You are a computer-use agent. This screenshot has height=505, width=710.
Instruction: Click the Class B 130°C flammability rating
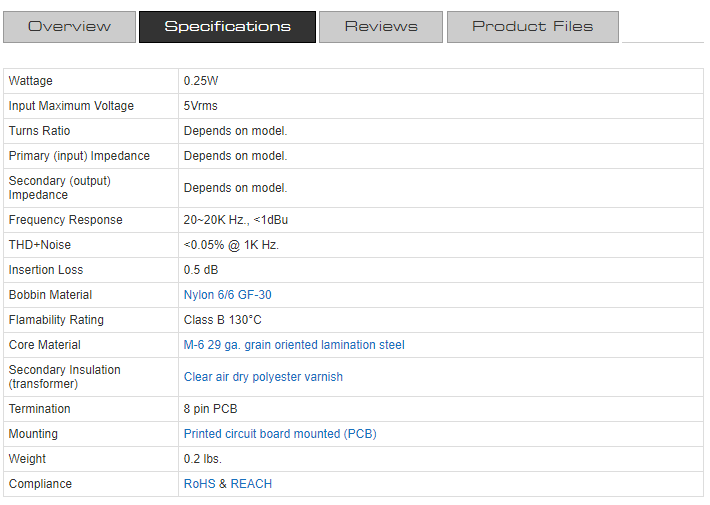(x=222, y=320)
